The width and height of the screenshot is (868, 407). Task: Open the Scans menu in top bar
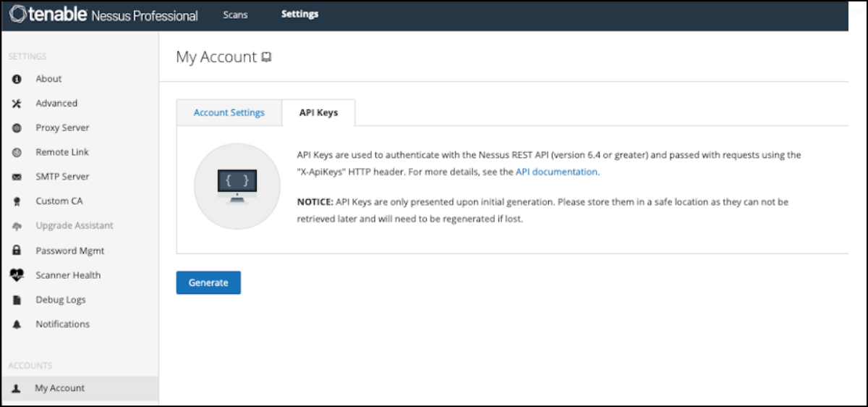click(x=235, y=14)
